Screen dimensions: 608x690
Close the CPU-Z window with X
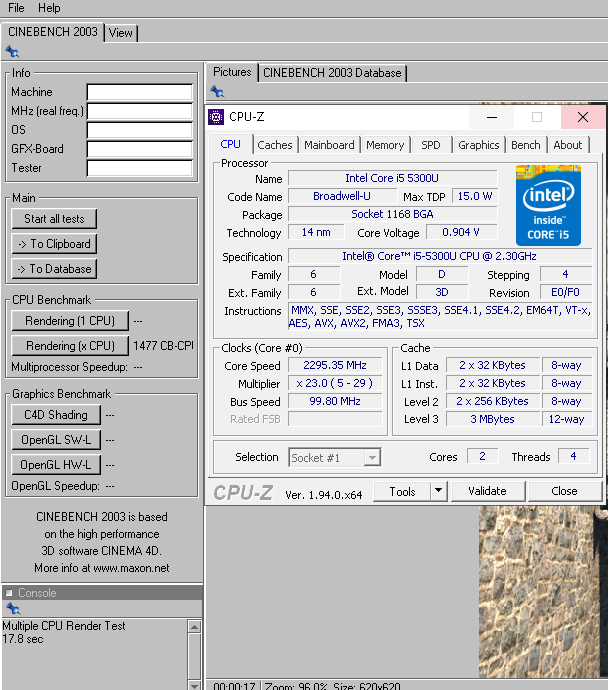tap(583, 117)
